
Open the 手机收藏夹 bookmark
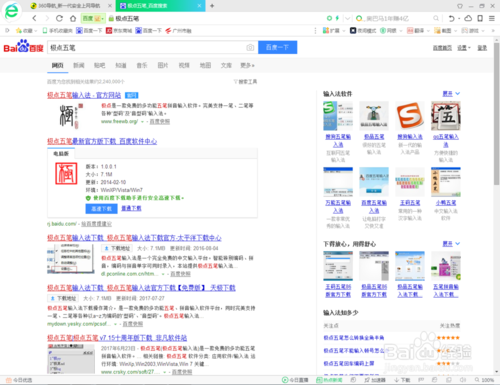(x=57, y=31)
